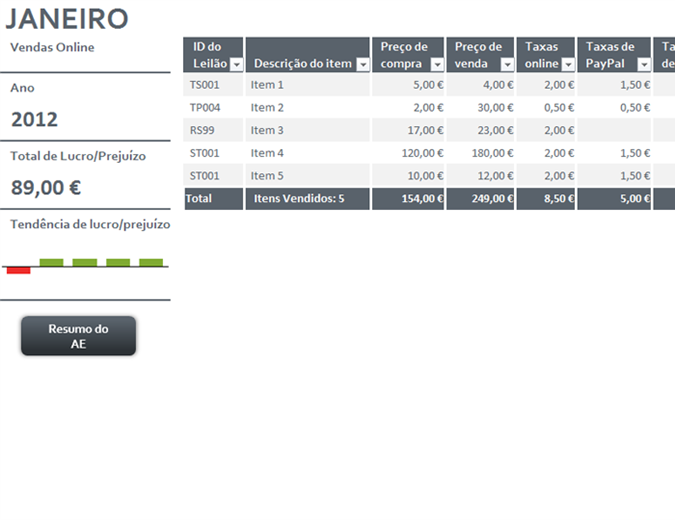Click the red negative sparkline bar
Image resolution: width=675 pixels, height=520 pixels.
19,270
